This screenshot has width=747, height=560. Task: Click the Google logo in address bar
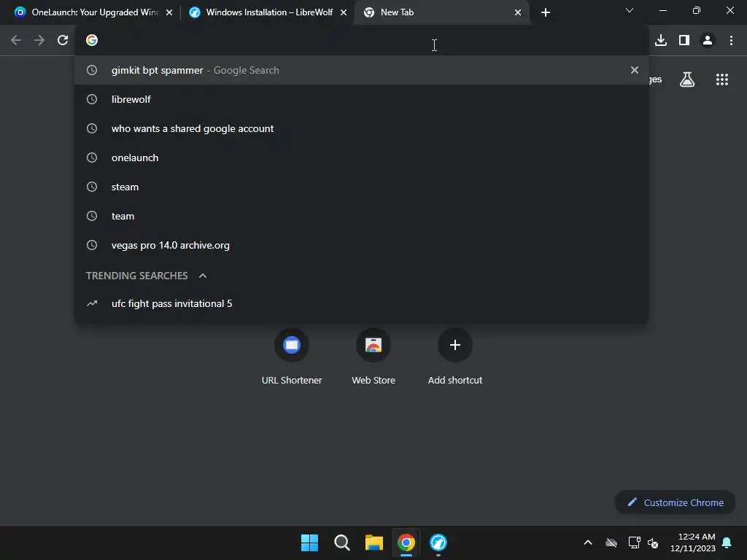click(92, 41)
